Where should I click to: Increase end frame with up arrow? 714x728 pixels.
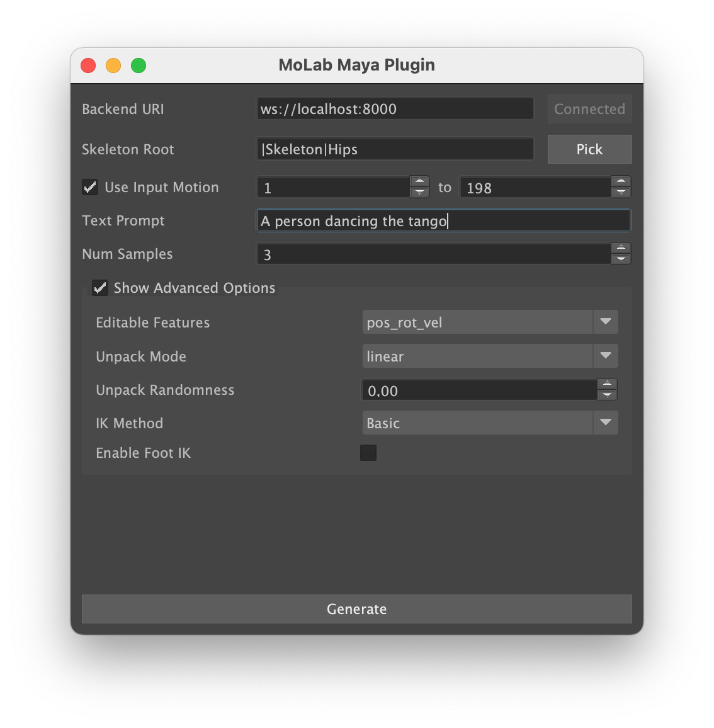(621, 181)
